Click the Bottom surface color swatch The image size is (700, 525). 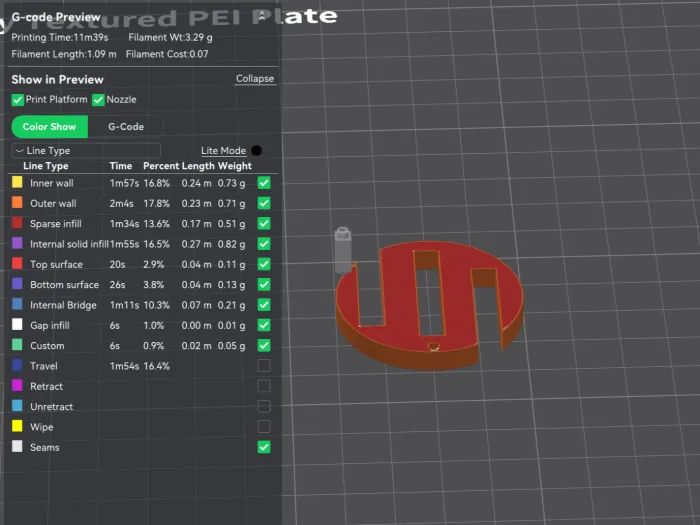pyautogui.click(x=17, y=284)
